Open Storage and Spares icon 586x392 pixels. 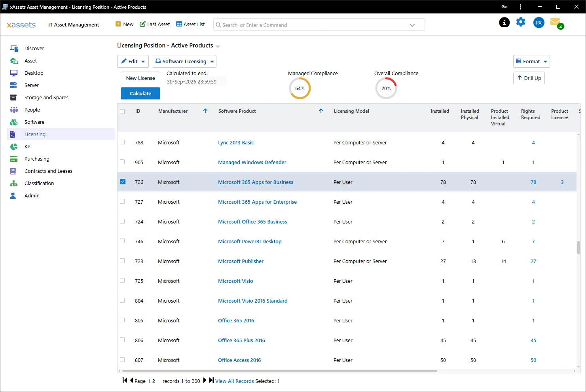pyautogui.click(x=13, y=98)
